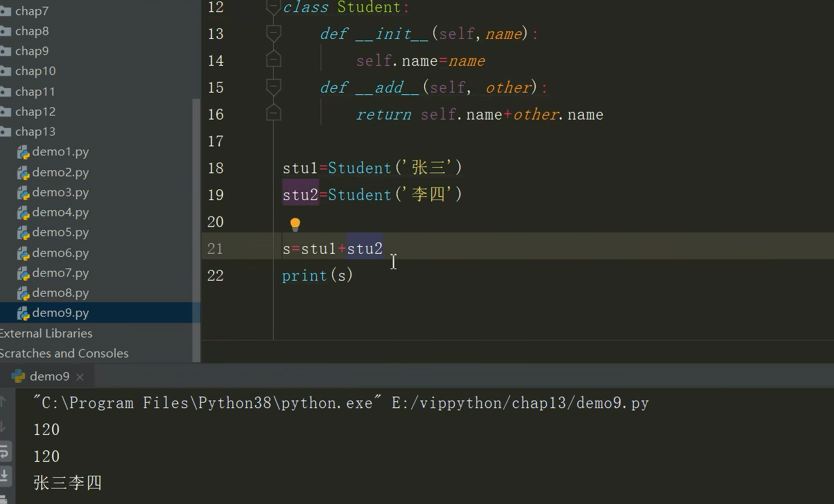Open the chap13 folder

click(35, 132)
